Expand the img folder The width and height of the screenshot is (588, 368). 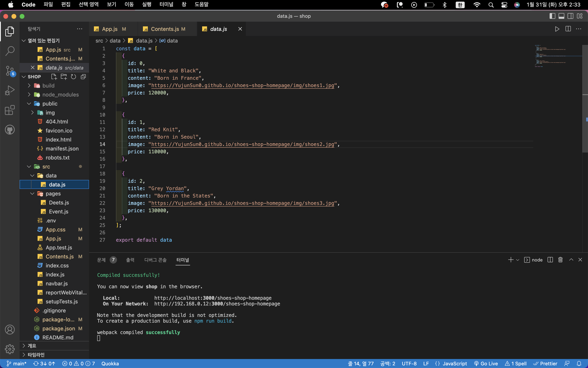pos(32,113)
